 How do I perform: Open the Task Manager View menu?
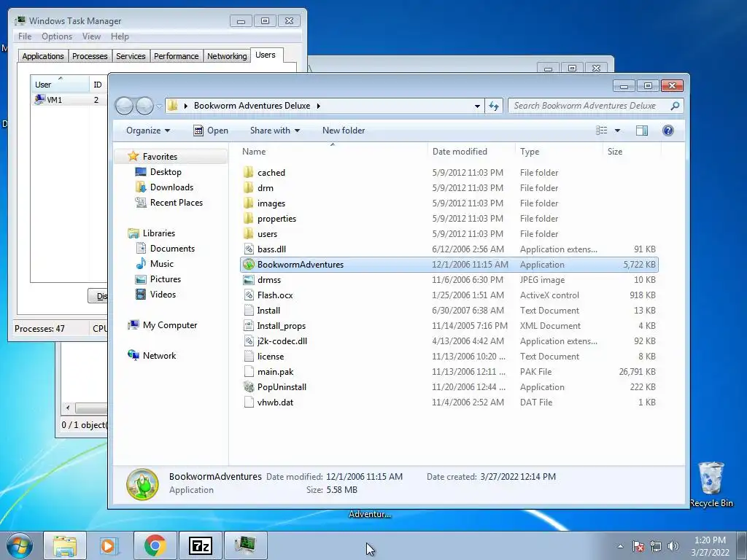tap(91, 36)
